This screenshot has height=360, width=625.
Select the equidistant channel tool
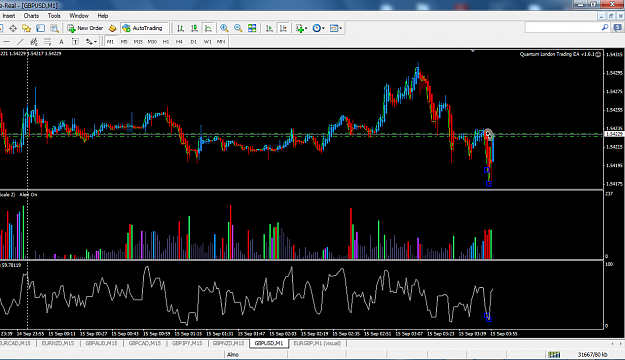(x=33, y=41)
